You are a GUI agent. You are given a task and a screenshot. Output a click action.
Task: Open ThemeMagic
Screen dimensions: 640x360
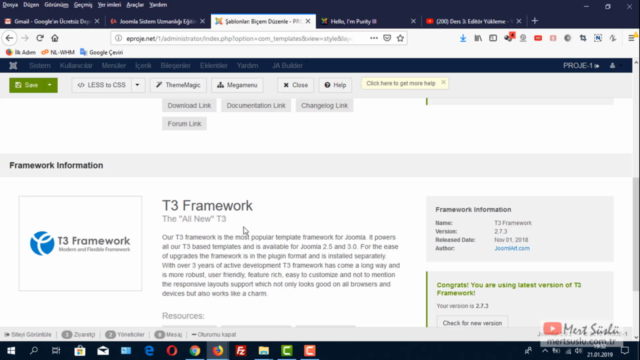178,85
